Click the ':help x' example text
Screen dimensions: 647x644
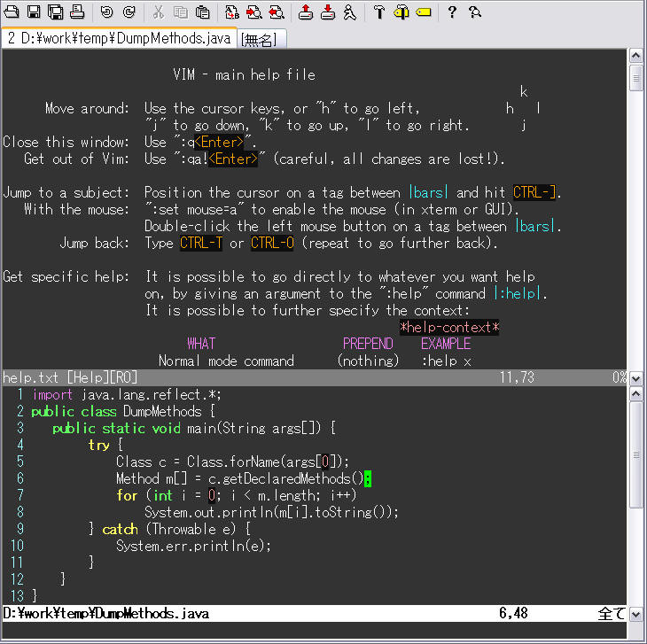pyautogui.click(x=446, y=361)
